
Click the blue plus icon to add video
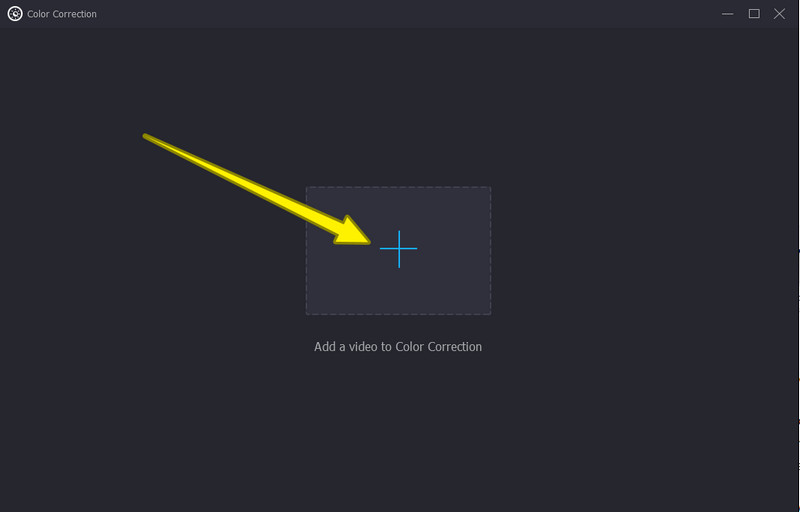(398, 249)
